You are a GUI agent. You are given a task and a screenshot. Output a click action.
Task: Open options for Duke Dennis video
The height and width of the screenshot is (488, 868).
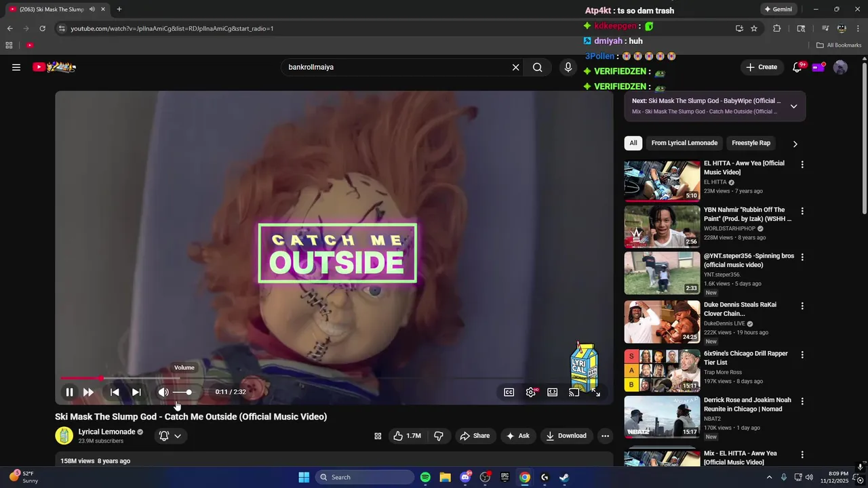tap(802, 306)
